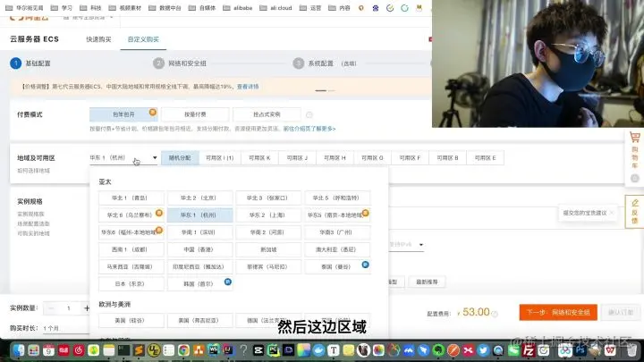This screenshot has width=644, height=362.
Task: Pick region 华东1（杭州）
Action: (x=200, y=215)
